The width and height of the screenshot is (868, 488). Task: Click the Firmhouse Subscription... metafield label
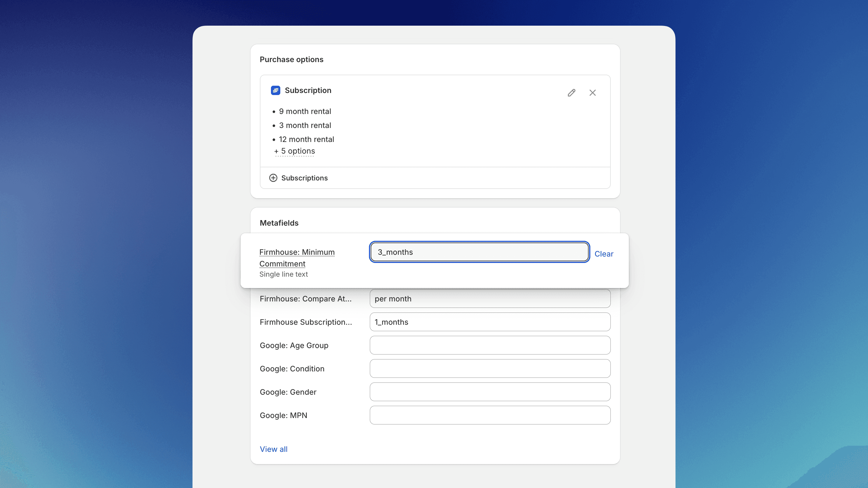(306, 322)
